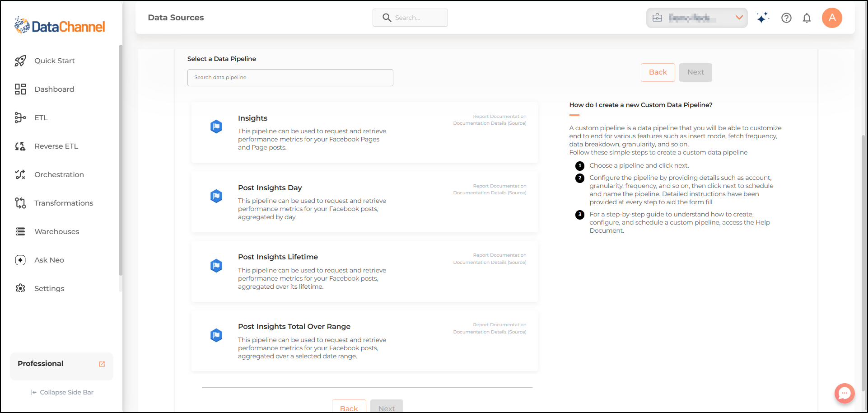
Task: Click the briefcase workspace icon
Action: coord(658,18)
